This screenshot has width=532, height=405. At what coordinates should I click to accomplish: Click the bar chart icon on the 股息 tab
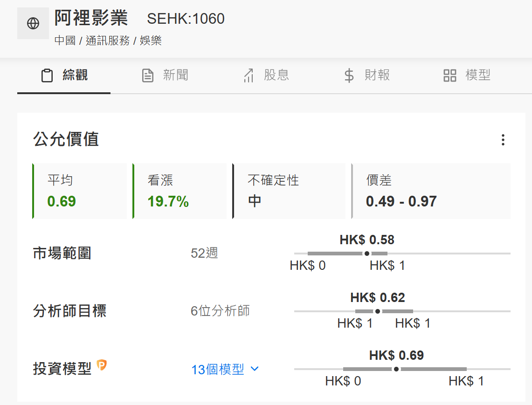(249, 76)
